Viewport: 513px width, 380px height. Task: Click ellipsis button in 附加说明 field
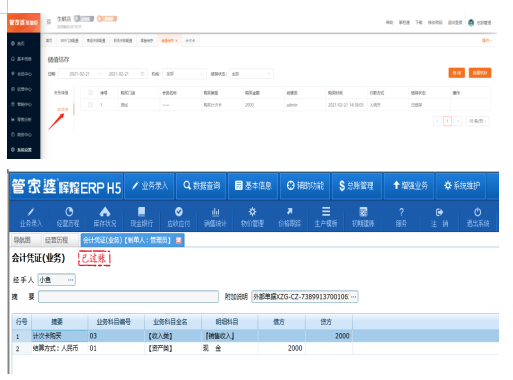pyautogui.click(x=354, y=297)
